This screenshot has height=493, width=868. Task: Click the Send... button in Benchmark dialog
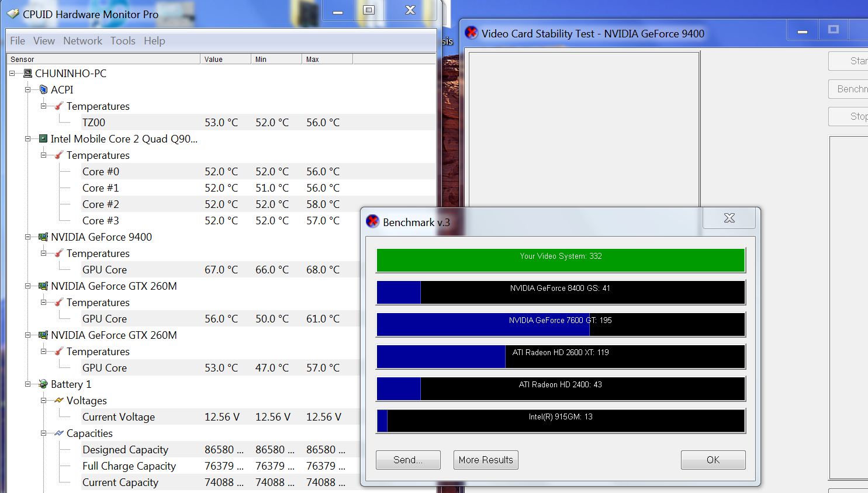click(408, 460)
